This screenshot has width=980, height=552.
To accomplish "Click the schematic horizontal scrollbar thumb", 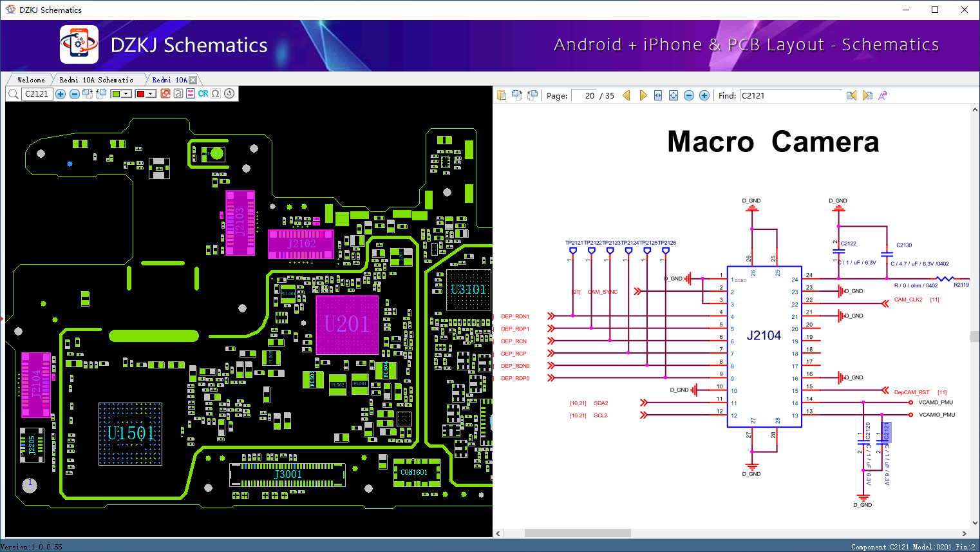I will click(x=578, y=533).
